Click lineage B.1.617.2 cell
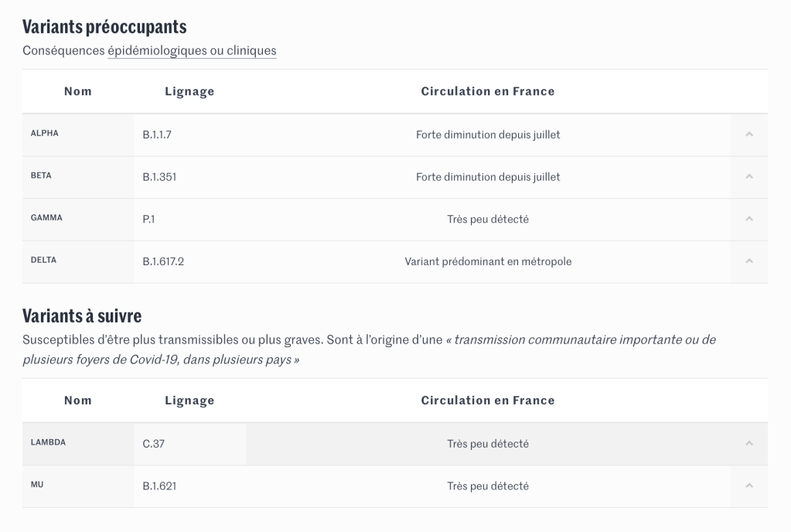The image size is (791, 532). coord(163,261)
